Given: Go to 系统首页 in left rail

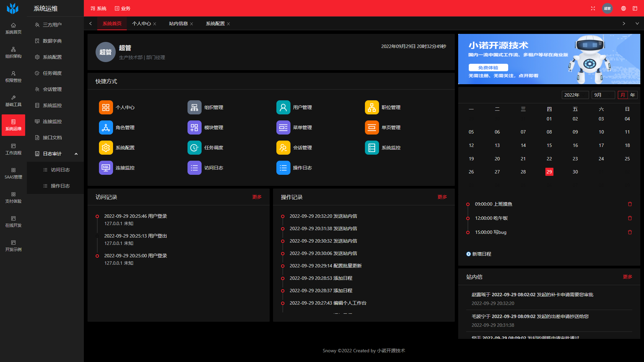Looking at the screenshot, I should tap(13, 29).
